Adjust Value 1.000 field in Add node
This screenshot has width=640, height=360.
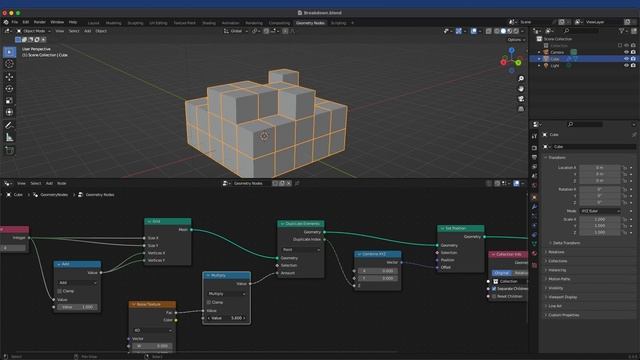tap(78, 307)
